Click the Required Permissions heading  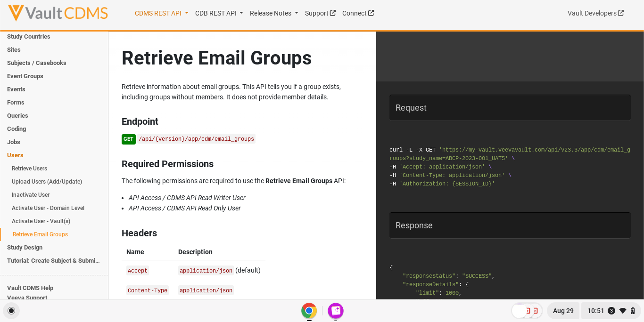coord(167,164)
